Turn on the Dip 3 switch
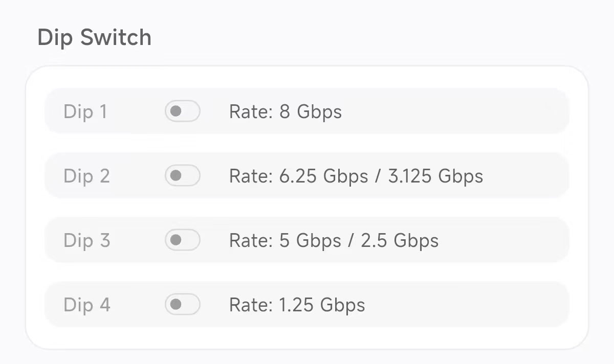This screenshot has width=614, height=364. coord(182,240)
